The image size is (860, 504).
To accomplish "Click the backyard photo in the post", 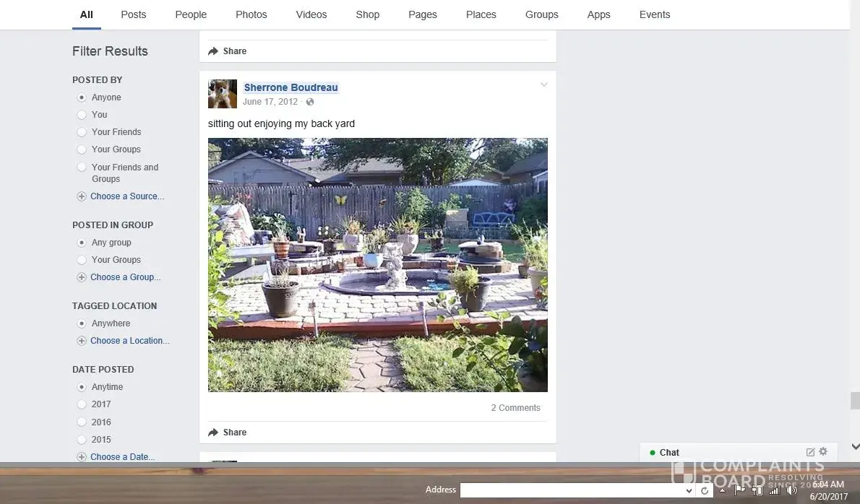I will click(377, 265).
